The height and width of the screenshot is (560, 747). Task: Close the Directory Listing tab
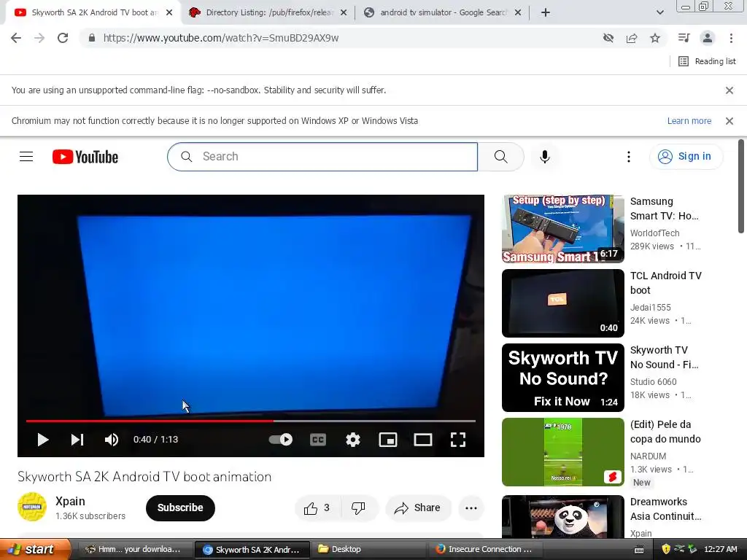pyautogui.click(x=344, y=13)
